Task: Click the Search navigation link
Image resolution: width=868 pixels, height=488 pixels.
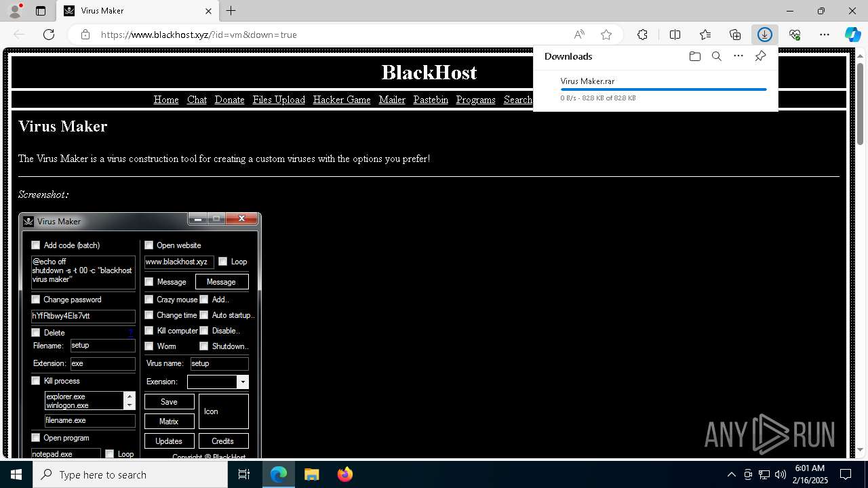Action: coord(518,100)
